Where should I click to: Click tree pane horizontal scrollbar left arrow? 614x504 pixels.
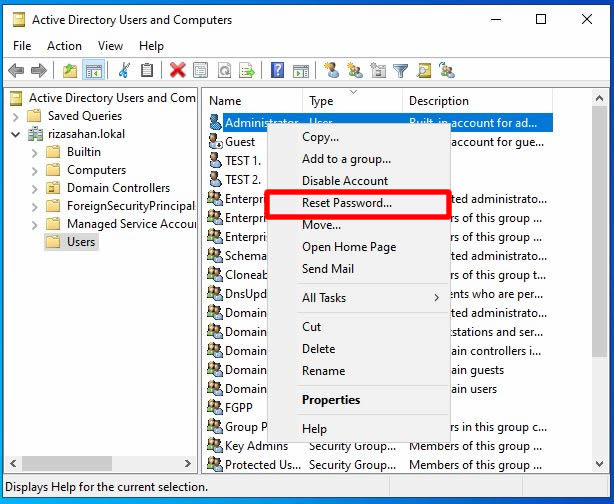click(x=13, y=464)
